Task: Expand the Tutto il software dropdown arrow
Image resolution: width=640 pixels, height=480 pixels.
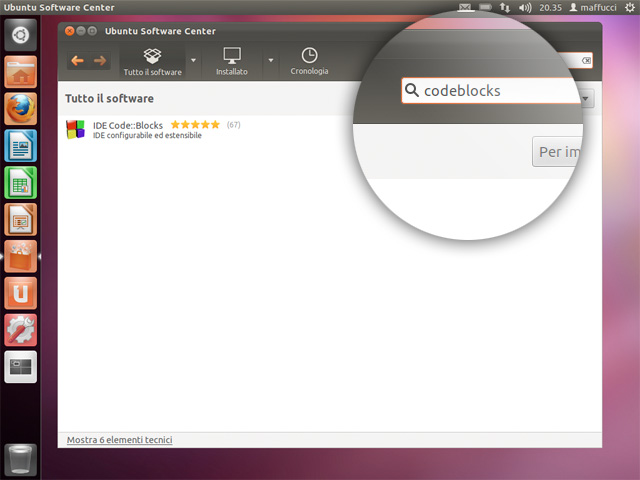Action: [x=193, y=60]
